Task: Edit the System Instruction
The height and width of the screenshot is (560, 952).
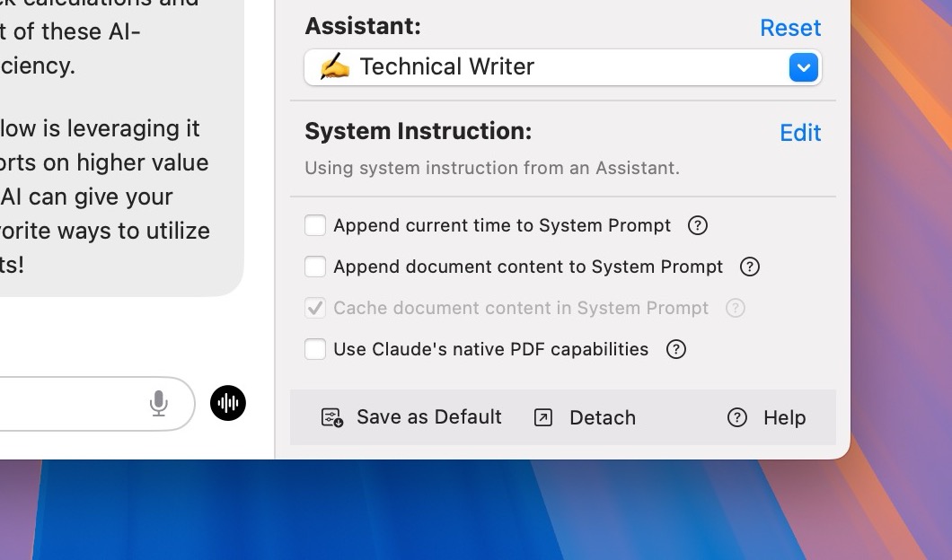Action: 799,133
